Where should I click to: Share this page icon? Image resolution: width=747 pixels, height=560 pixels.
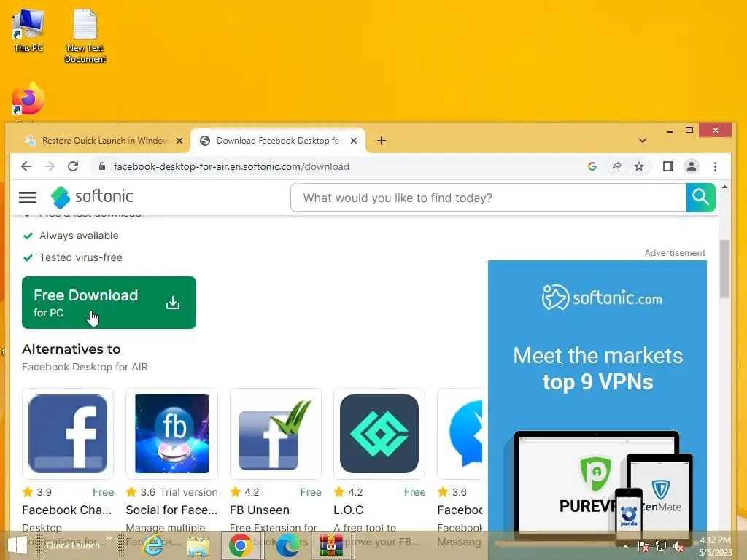tap(616, 166)
